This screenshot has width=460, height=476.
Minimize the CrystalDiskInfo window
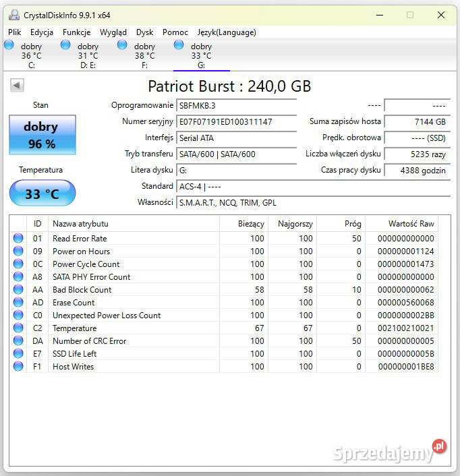(x=380, y=15)
